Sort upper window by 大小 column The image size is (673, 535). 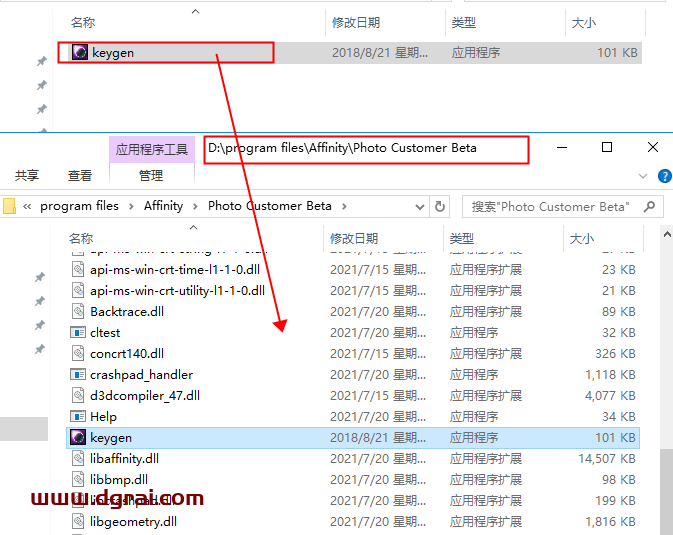click(x=583, y=22)
